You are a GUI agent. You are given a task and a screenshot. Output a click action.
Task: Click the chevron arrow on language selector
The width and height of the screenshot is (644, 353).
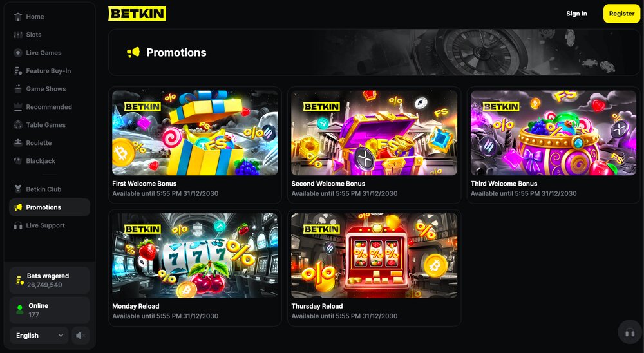(x=61, y=336)
